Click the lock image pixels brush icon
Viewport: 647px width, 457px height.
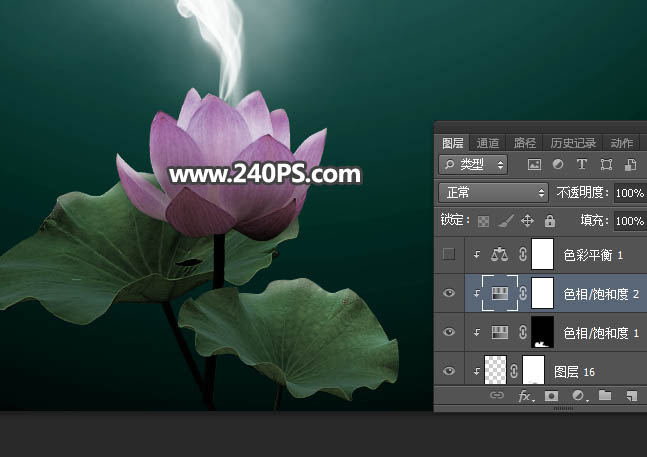pyautogui.click(x=506, y=221)
